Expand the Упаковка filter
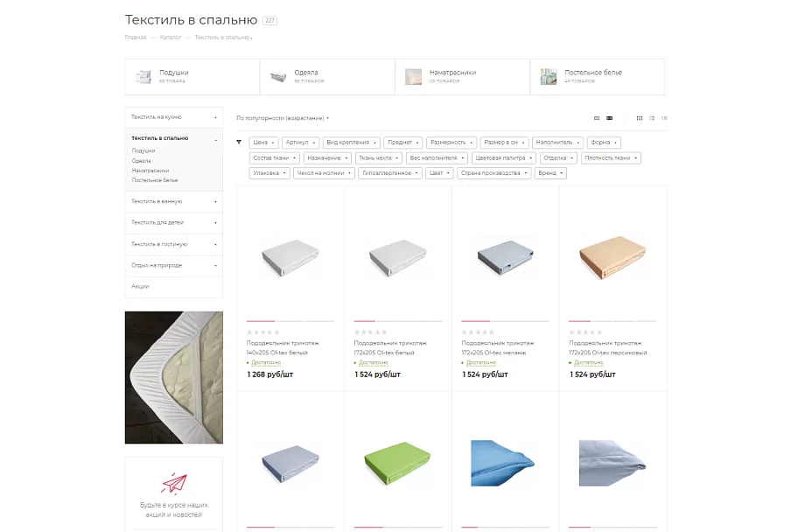Viewport: 798px width, 532px height. click(269, 173)
